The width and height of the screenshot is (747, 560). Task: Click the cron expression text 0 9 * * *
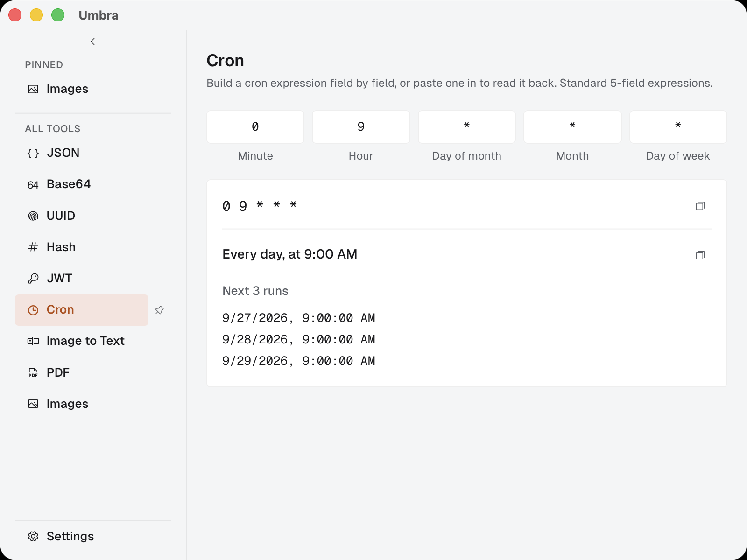click(260, 206)
